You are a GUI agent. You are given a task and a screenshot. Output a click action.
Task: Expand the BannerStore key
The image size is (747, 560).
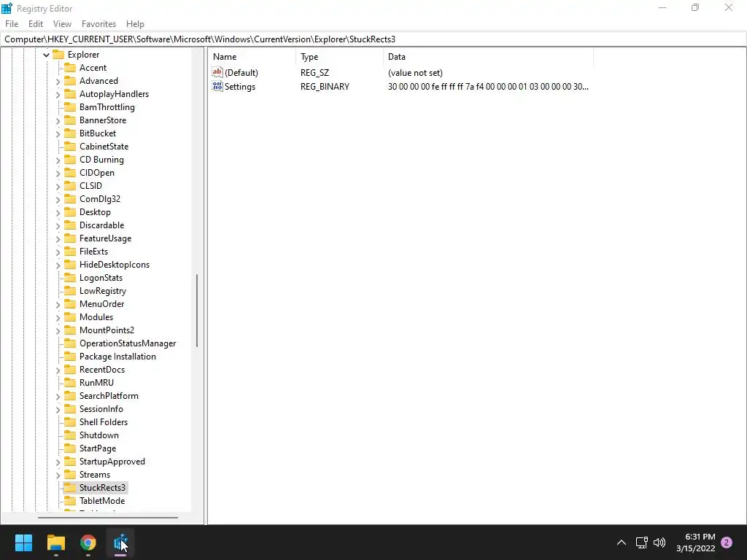point(58,120)
